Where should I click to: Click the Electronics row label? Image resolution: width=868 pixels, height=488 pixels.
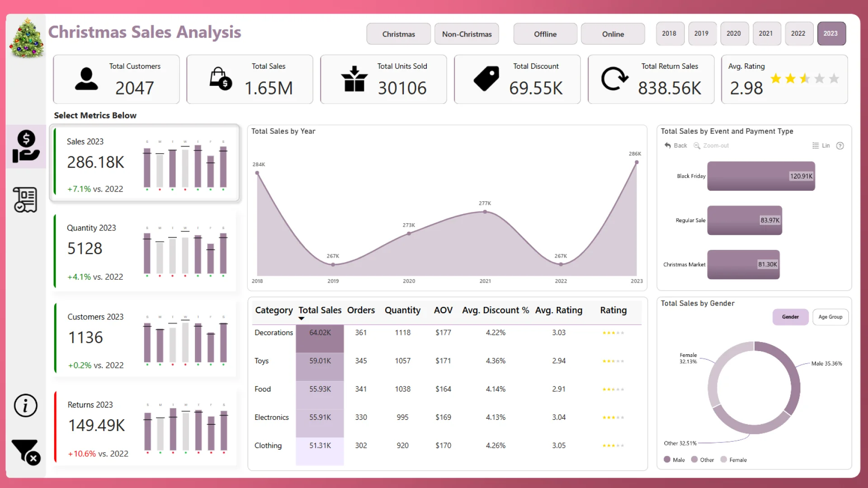tap(271, 417)
